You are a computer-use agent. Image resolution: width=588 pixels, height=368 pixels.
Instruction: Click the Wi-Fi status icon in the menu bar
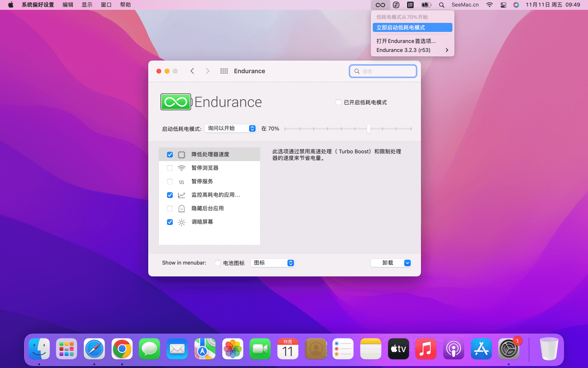coord(489,5)
